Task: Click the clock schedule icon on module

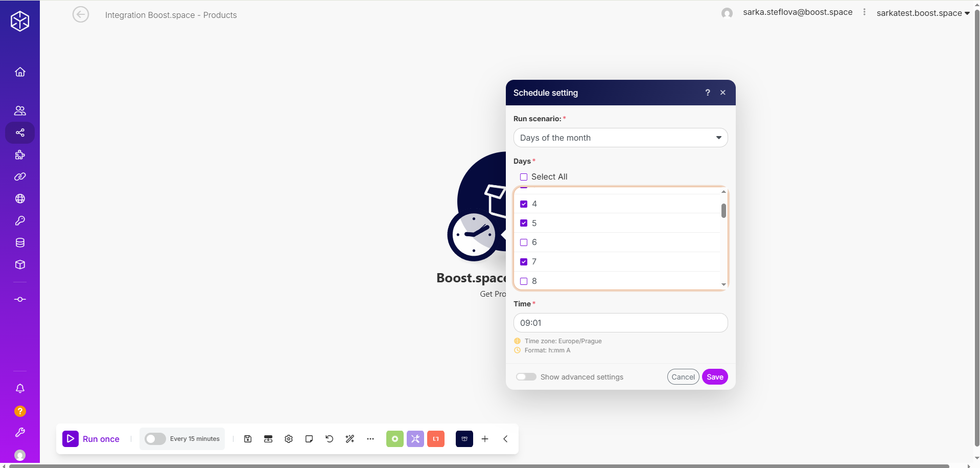Action: [x=474, y=235]
